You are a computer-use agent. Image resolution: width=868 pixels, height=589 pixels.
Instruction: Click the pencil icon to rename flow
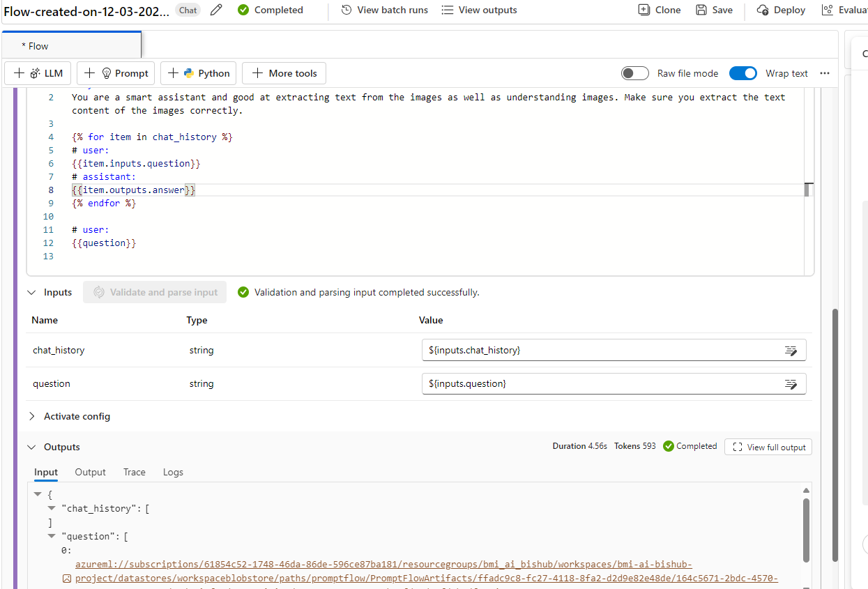coord(216,10)
